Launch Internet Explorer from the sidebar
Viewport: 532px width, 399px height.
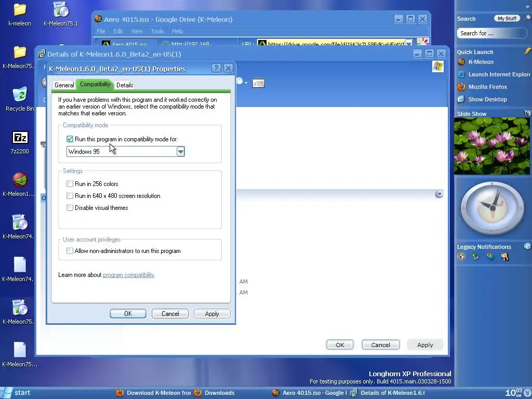pos(494,74)
